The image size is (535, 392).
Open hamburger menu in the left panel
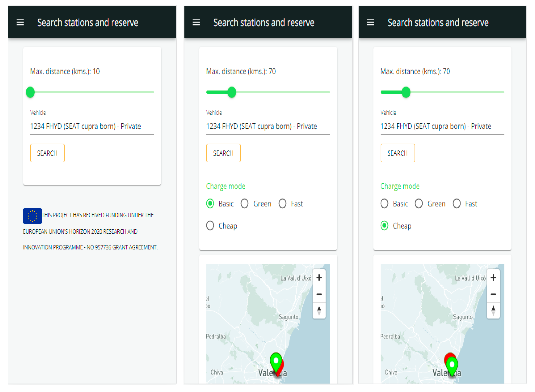[x=20, y=23]
